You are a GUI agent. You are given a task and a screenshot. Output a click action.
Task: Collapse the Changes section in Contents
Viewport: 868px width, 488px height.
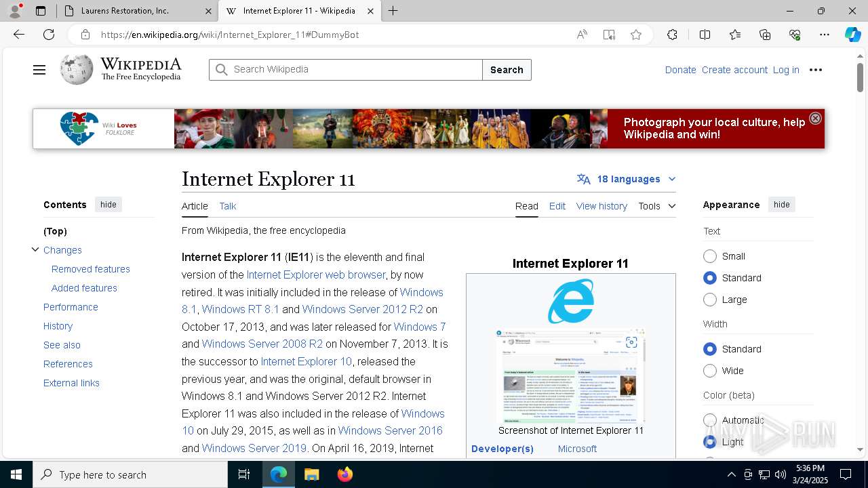pos(35,249)
